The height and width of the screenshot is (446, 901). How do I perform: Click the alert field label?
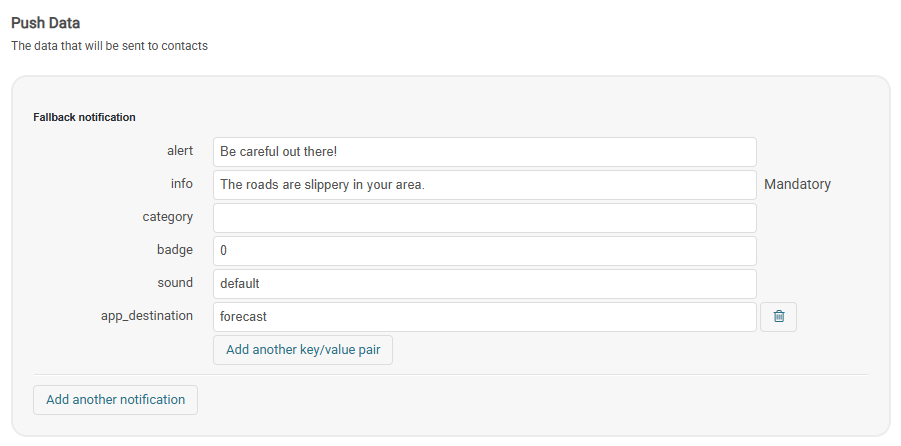[x=180, y=151]
